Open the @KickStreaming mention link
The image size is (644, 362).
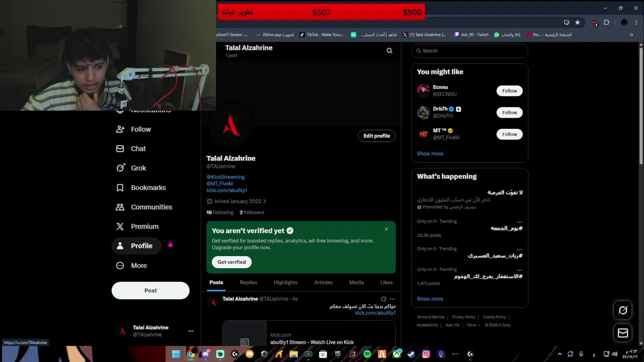[x=225, y=177]
